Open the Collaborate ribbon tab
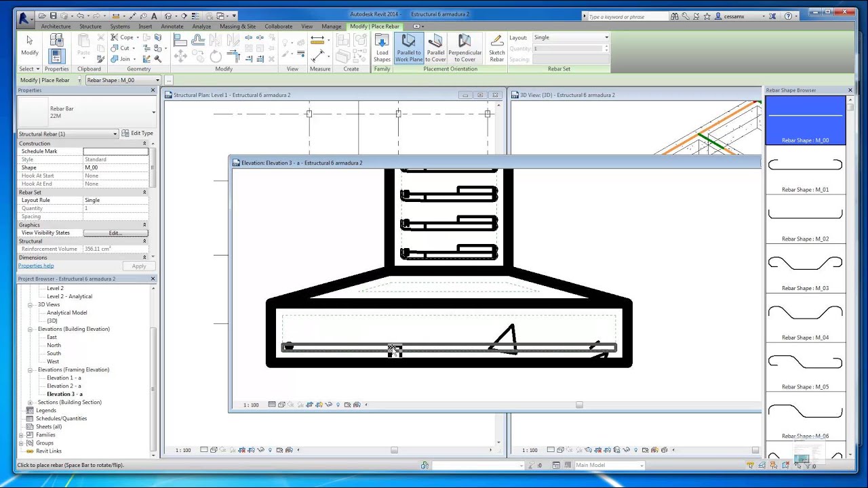This screenshot has height=488, width=868. coord(278,26)
